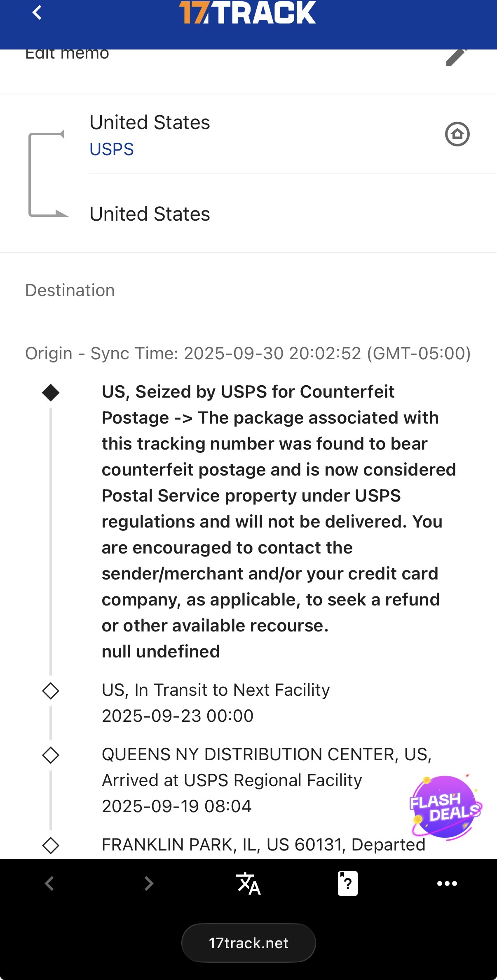This screenshot has width=497, height=980.
Task: Click the 17TRACK logo
Action: (248, 12)
